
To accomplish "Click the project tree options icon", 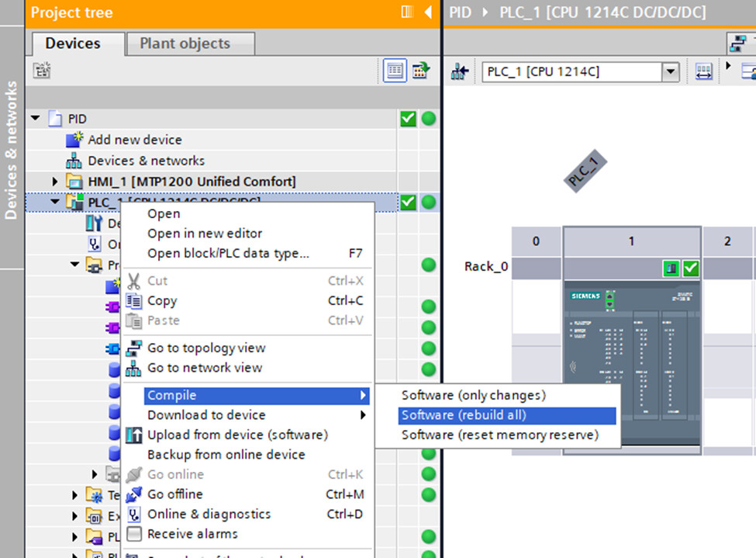I will [x=42, y=71].
